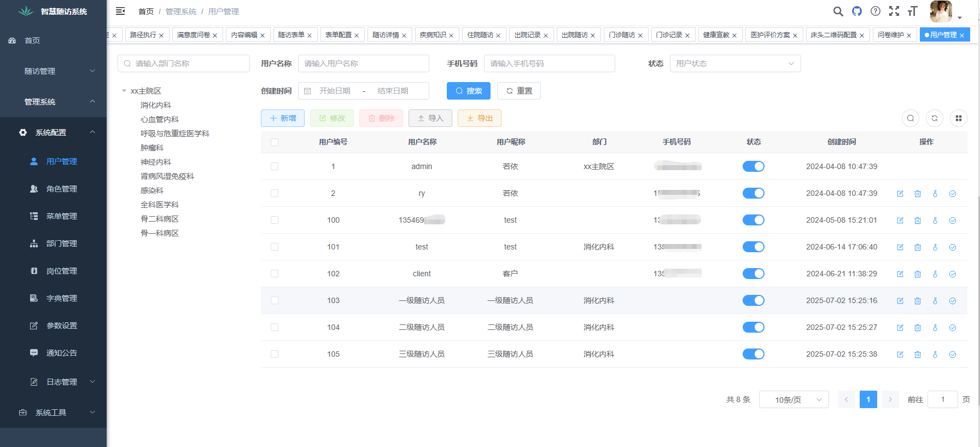The image size is (980, 447).
Task: Open 角色管理 in the sidebar
Action: [54, 189]
